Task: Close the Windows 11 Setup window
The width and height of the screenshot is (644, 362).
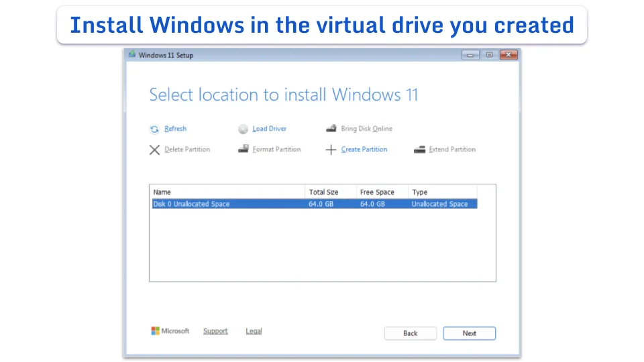Action: coord(508,55)
